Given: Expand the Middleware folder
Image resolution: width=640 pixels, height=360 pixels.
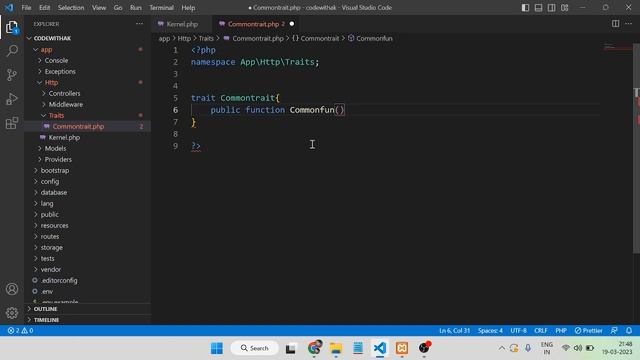Looking at the screenshot, I should 88,104.
